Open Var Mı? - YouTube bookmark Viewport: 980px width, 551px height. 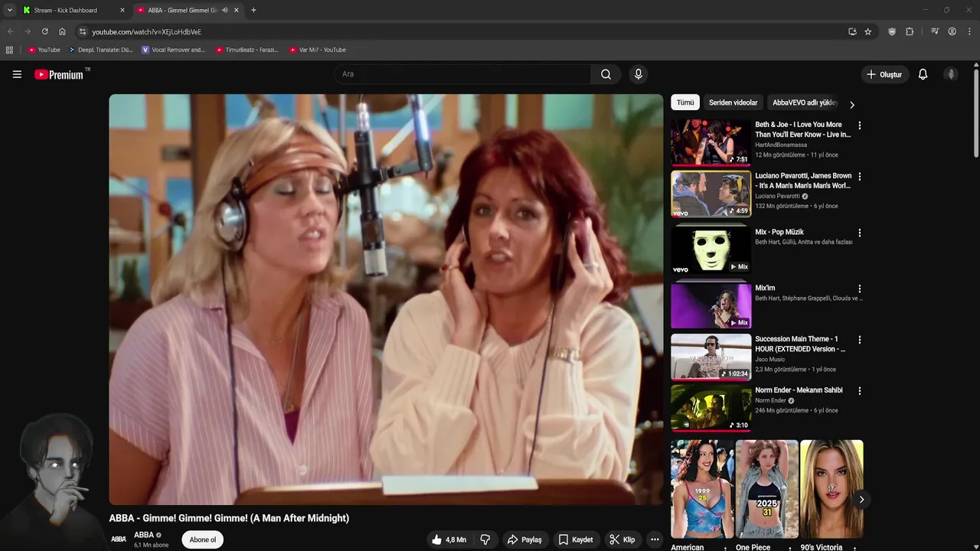(x=318, y=50)
